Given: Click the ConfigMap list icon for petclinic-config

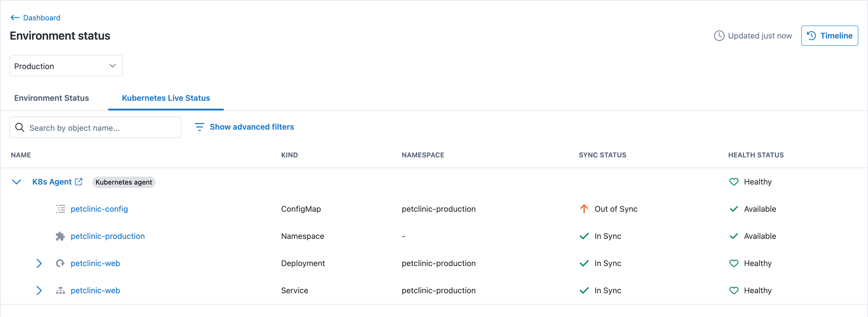Looking at the screenshot, I should click(60, 209).
